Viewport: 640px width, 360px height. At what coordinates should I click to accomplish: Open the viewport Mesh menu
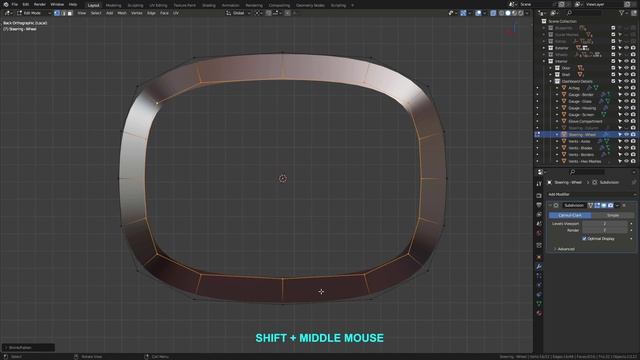point(122,13)
